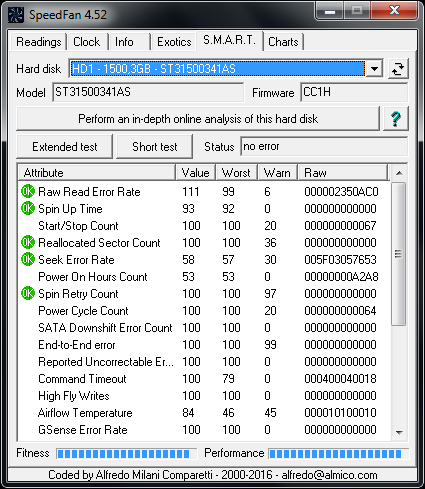Click the blue question mark help icon
This screenshot has width=425, height=489.
[x=396, y=118]
